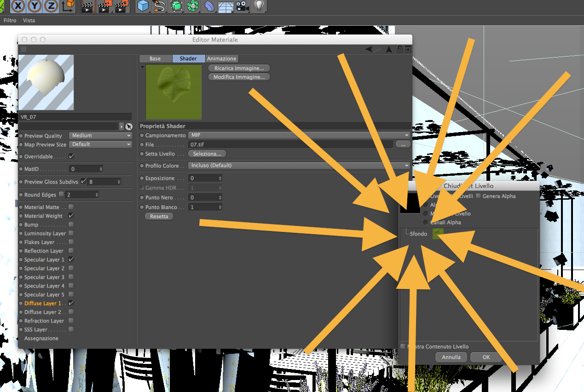584x392 pixels.
Task: Click Render to Picture Viewer icon
Action: 104,6
